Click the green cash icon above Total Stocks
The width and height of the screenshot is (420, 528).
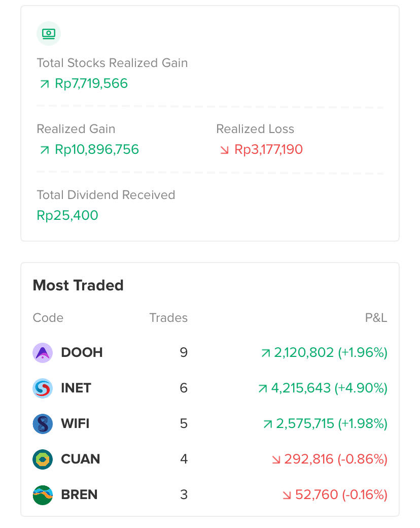pyautogui.click(x=49, y=34)
